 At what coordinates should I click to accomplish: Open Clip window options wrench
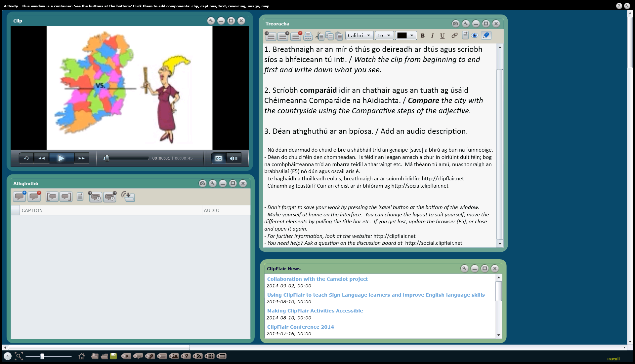coord(211,21)
